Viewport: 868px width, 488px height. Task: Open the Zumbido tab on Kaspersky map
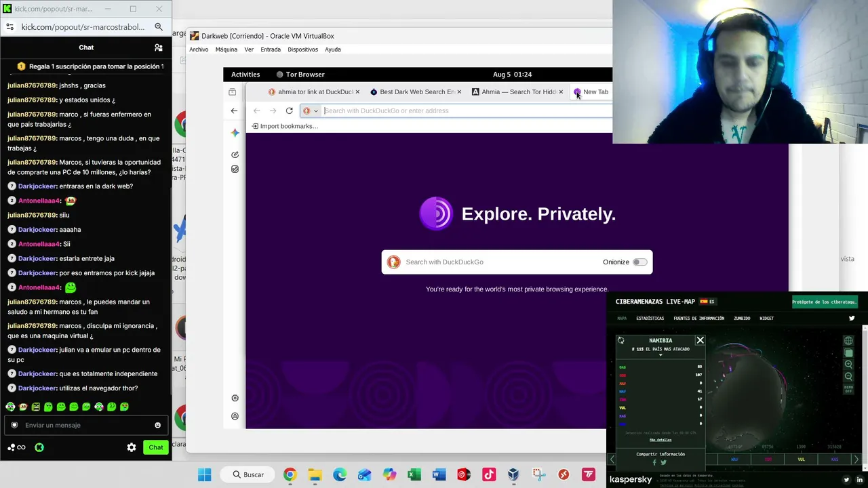742,319
